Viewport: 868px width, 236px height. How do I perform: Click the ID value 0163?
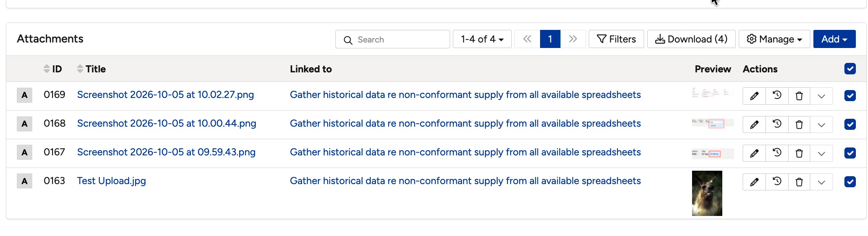coord(54,181)
